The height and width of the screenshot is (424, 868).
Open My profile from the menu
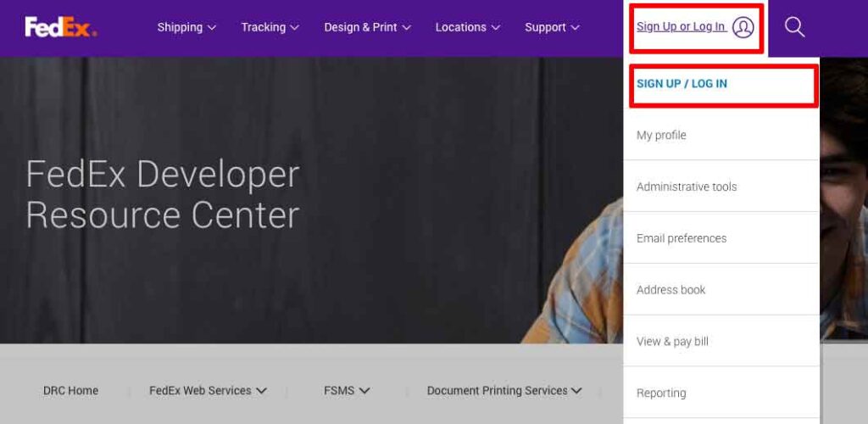tap(721, 135)
